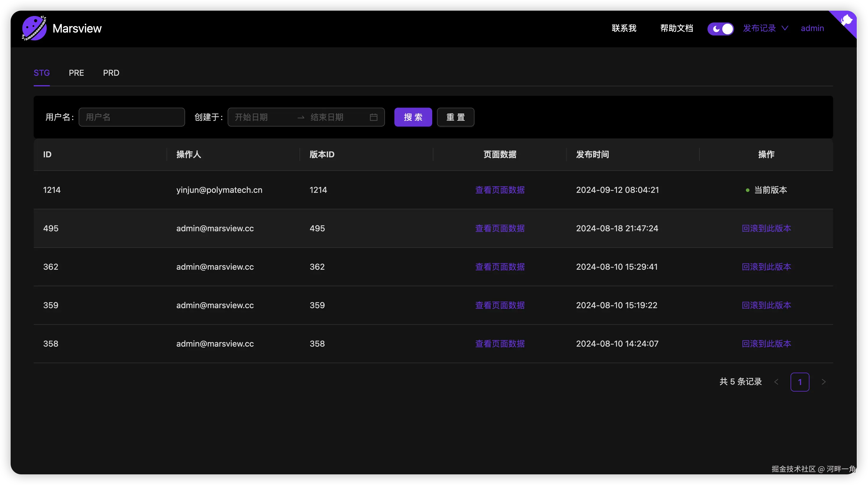The image size is (868, 485).
Task: Switch to the PRD tab
Action: 111,73
